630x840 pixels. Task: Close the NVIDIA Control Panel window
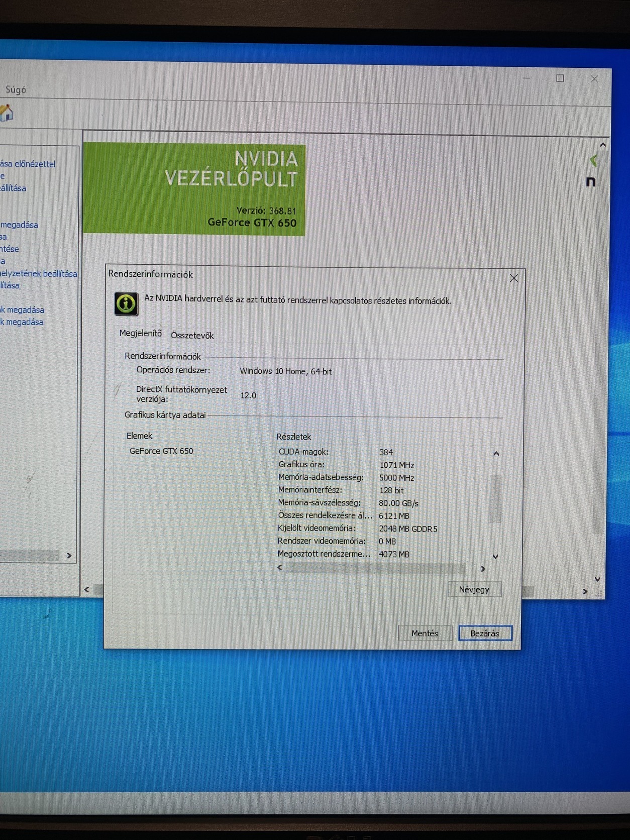click(x=594, y=79)
